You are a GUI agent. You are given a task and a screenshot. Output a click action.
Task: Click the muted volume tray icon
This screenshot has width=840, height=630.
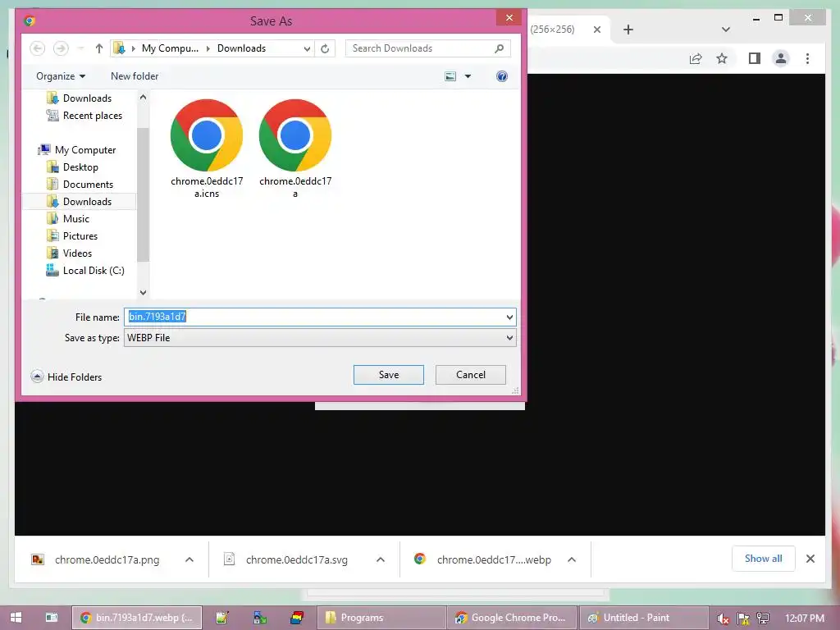coord(723,619)
